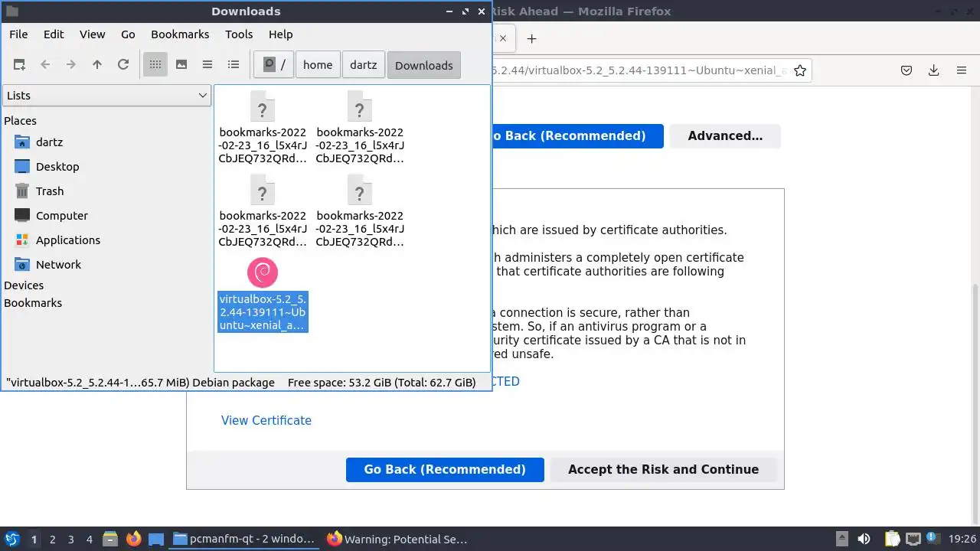This screenshot has width=980, height=551.
Task: Switch to workspace 2 in the pager
Action: tap(52, 540)
